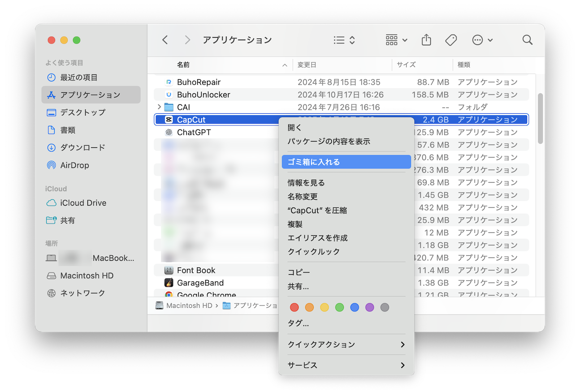Click the Font Book app icon

[169, 270]
